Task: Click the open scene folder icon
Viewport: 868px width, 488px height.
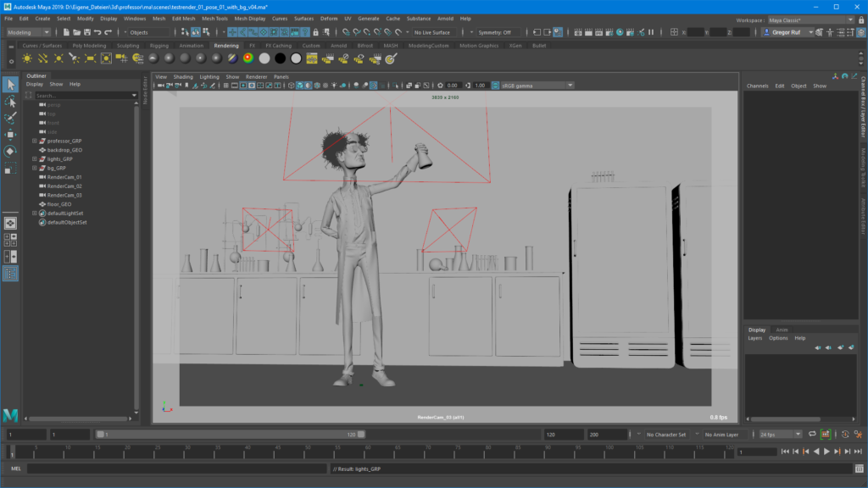Action: [76, 33]
